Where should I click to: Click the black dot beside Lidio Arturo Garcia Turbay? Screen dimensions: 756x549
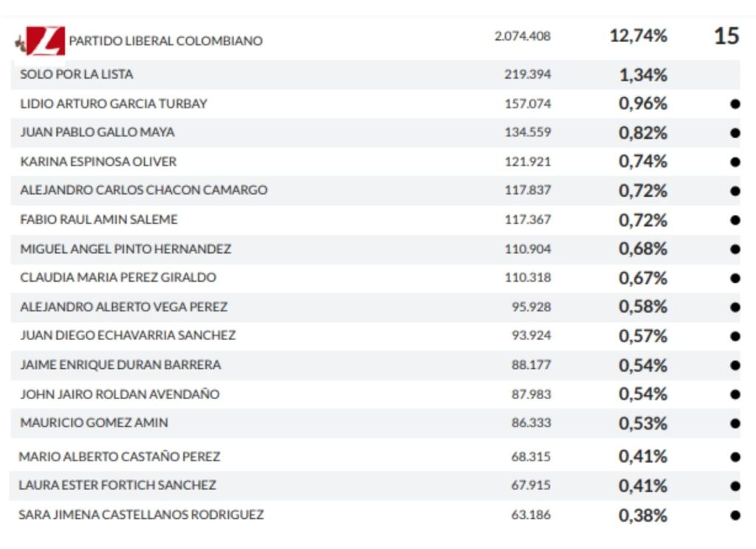coord(735,104)
